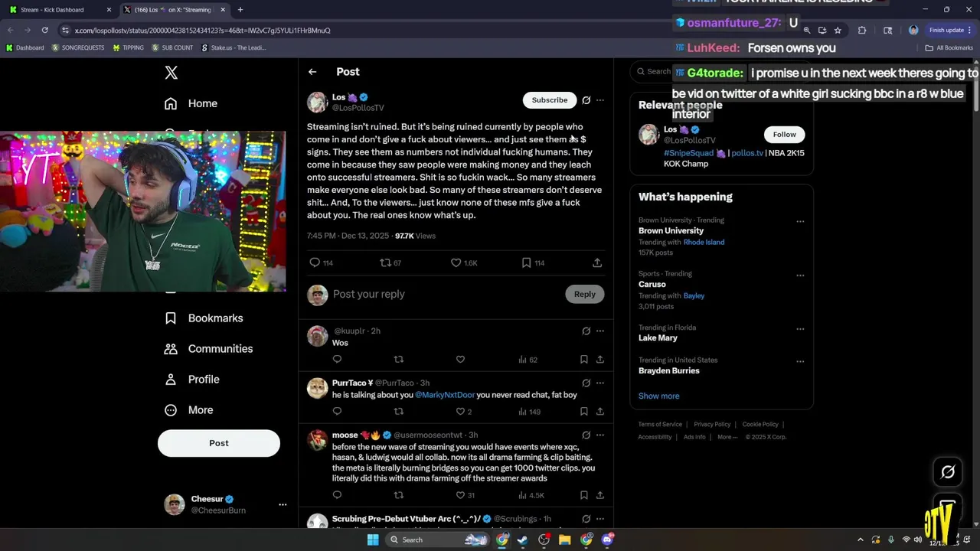Open more options on @kuuplr's reply
This screenshot has height=551, width=980.
(x=600, y=331)
